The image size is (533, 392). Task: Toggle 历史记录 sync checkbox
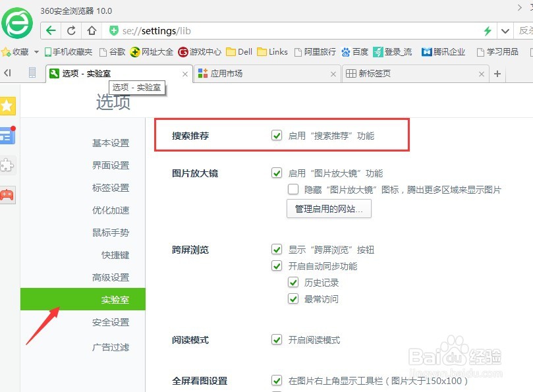click(293, 282)
